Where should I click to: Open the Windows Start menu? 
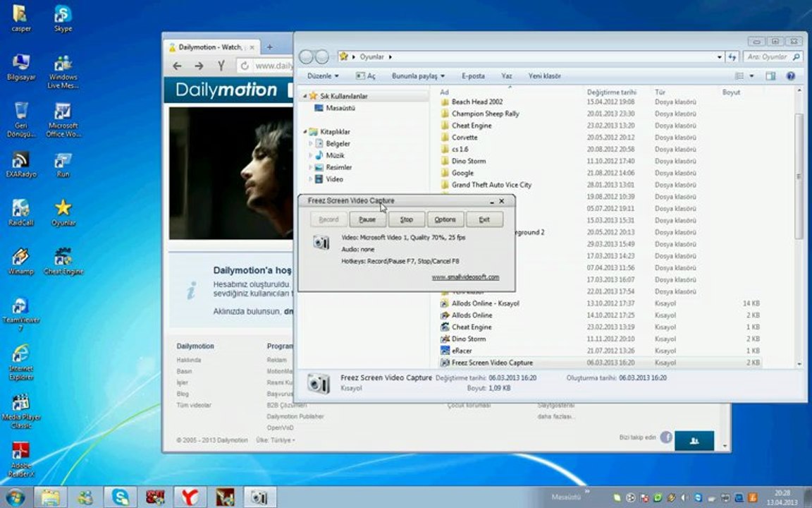tap(15, 497)
